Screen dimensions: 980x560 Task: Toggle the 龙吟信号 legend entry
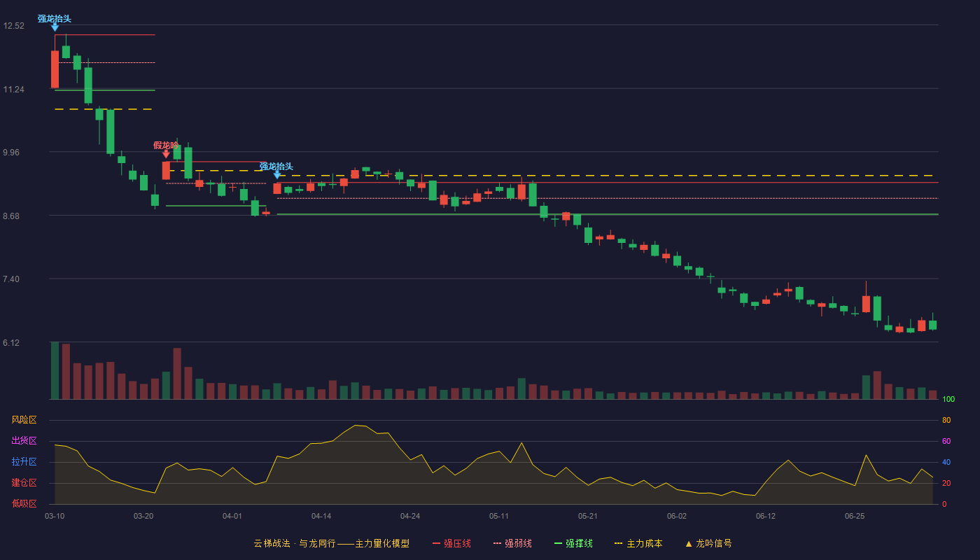click(x=708, y=543)
